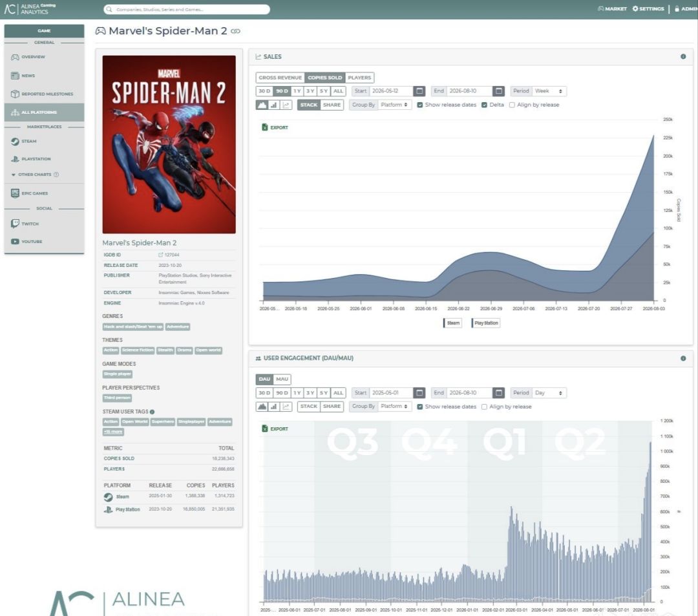This screenshot has height=616, width=698.
Task: Set Sales range to 30 D
Action: pyautogui.click(x=264, y=91)
